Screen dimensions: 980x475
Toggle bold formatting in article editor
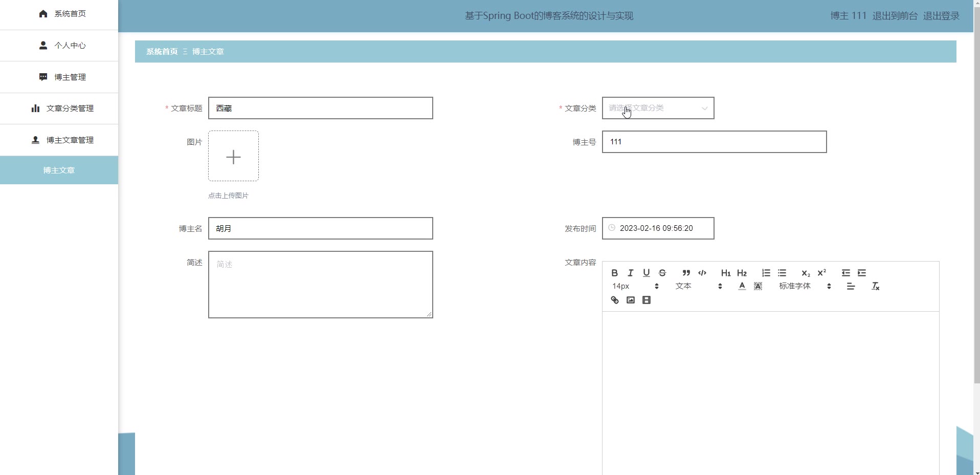click(614, 273)
